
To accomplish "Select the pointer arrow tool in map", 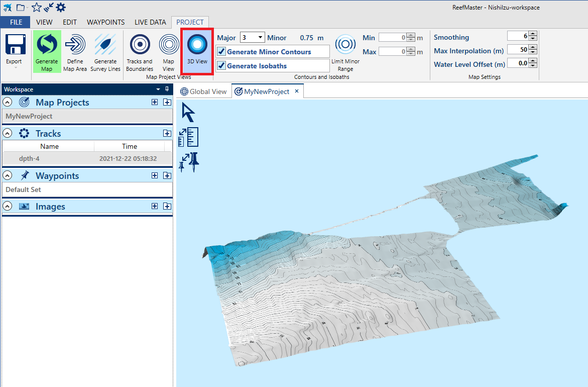I will 188,113.
